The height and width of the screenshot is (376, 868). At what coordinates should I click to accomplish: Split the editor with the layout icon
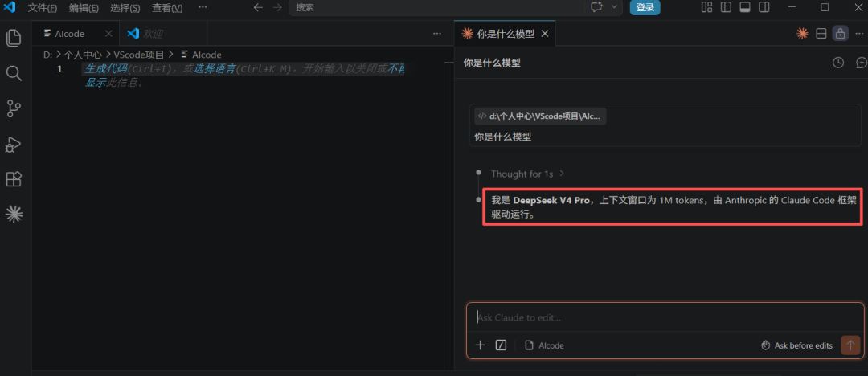821,34
